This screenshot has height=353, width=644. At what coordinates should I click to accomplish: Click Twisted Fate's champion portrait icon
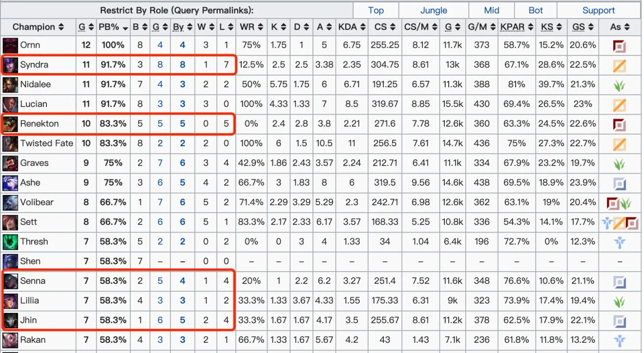point(10,143)
